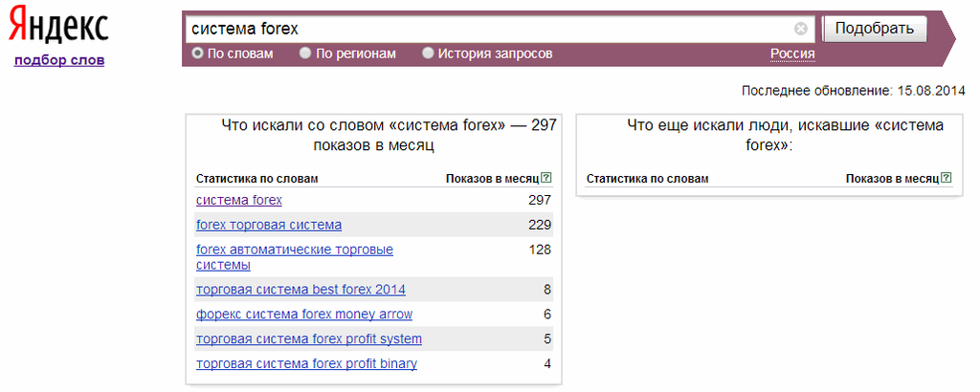Click the 229 impressions value
This screenshot has height=392, width=980.
pyautogui.click(x=540, y=225)
